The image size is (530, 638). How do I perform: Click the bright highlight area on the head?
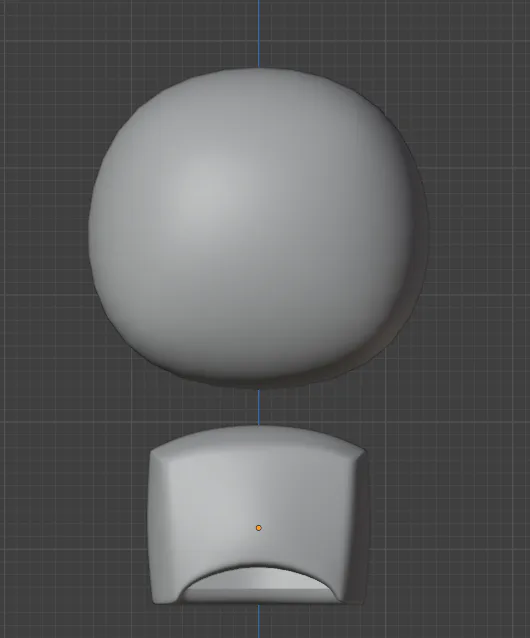212,183
